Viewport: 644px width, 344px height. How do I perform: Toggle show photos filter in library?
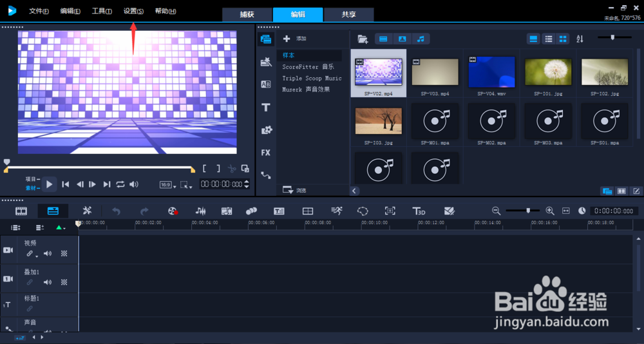pyautogui.click(x=402, y=39)
